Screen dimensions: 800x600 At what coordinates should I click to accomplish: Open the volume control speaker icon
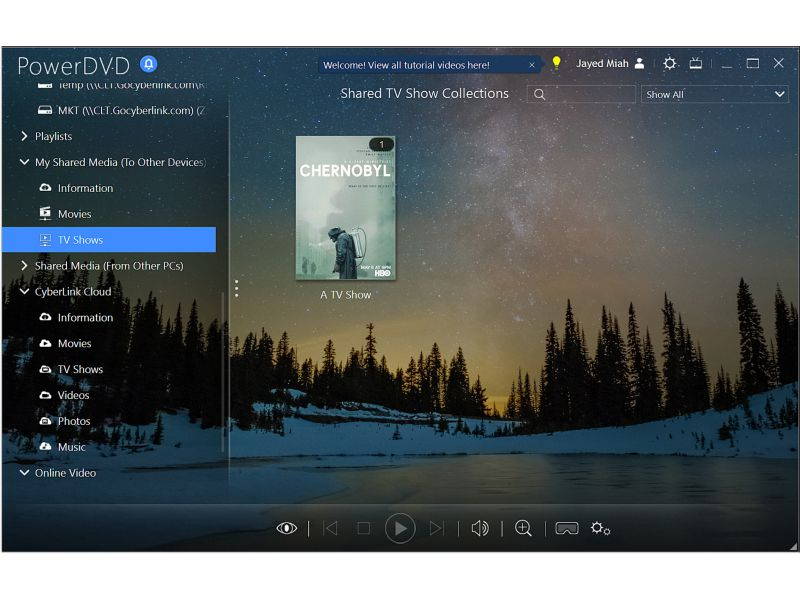click(x=479, y=527)
